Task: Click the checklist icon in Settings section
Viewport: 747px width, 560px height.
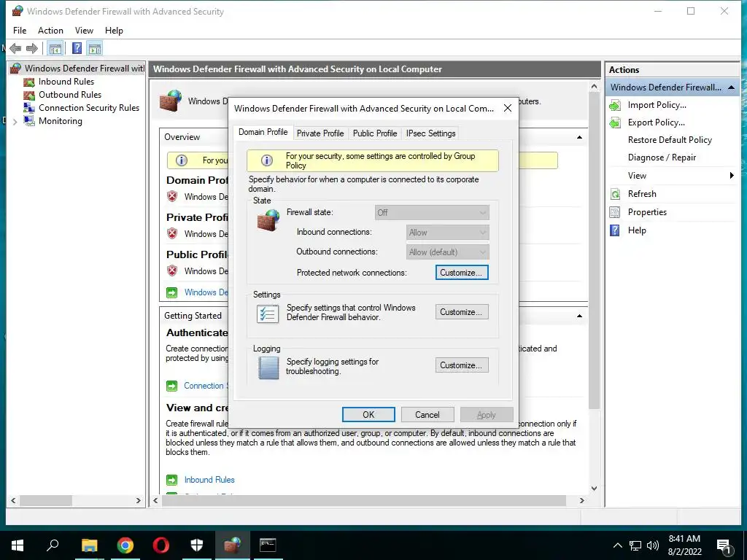Action: coord(268,314)
